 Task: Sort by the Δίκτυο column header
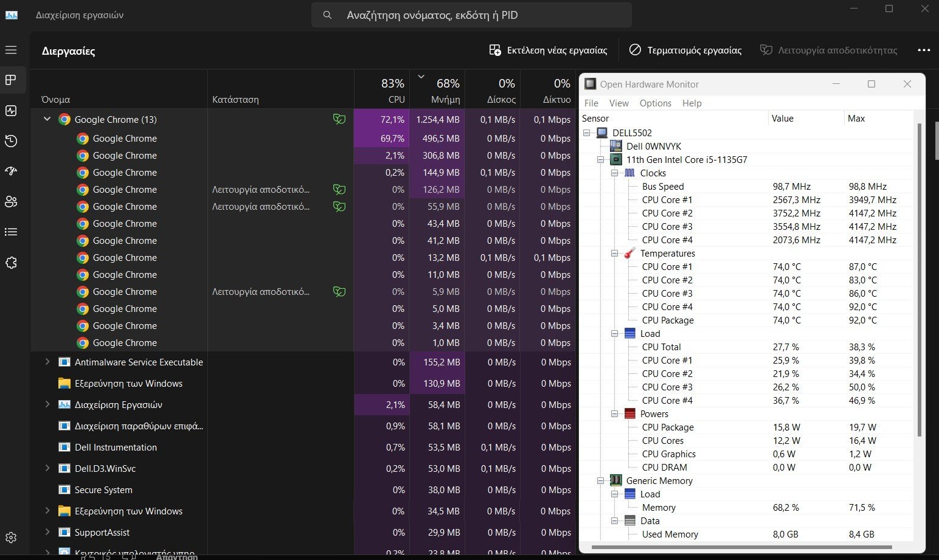548,89
